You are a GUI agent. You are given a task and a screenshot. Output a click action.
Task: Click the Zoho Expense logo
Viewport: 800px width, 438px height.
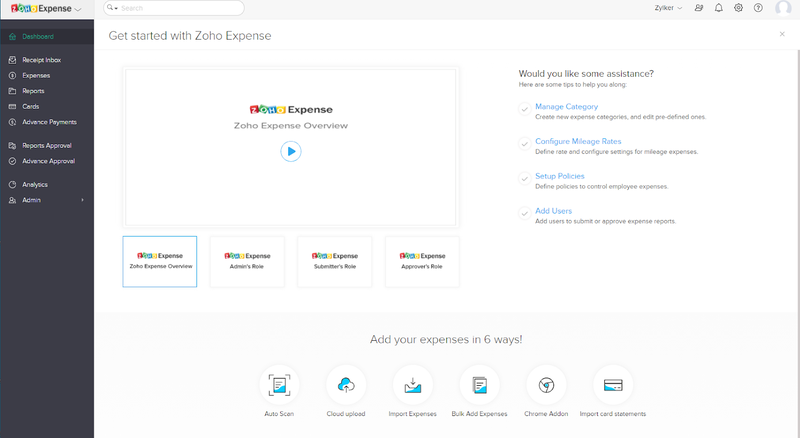tap(41, 9)
